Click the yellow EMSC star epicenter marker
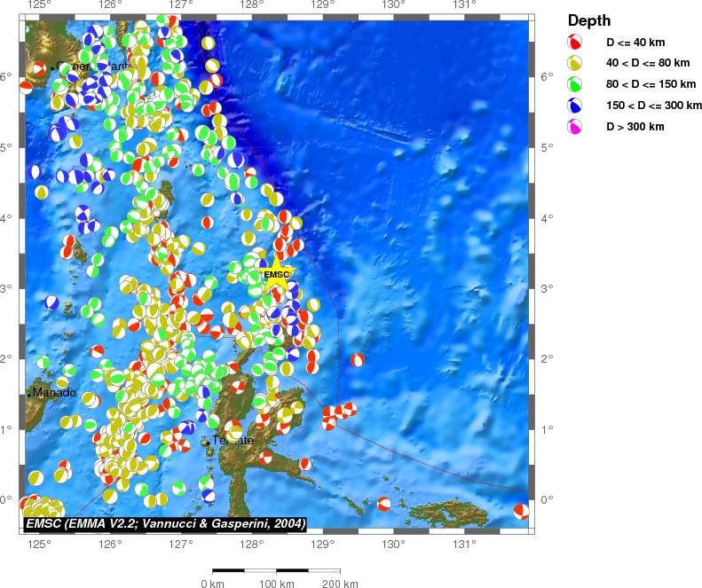This screenshot has width=702, height=588. [276, 272]
